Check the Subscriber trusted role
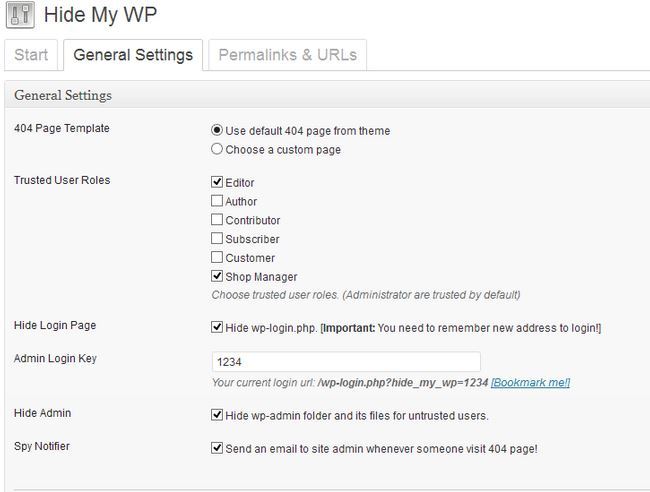 [x=217, y=238]
